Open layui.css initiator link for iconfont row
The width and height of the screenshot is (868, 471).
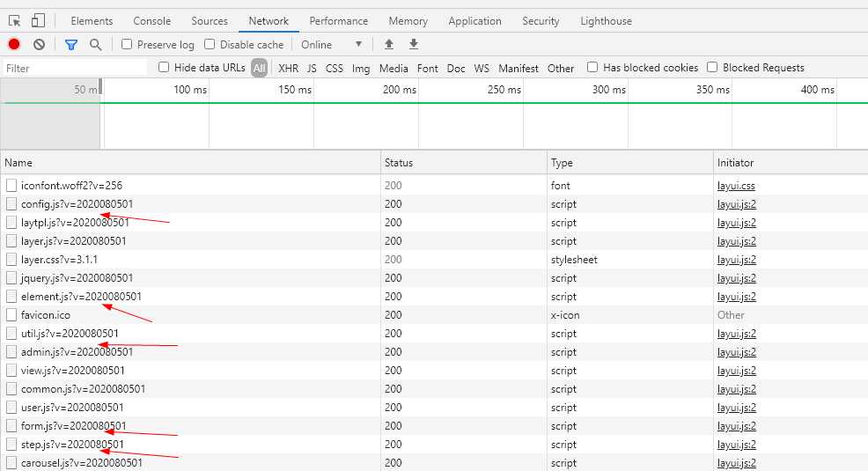point(736,186)
